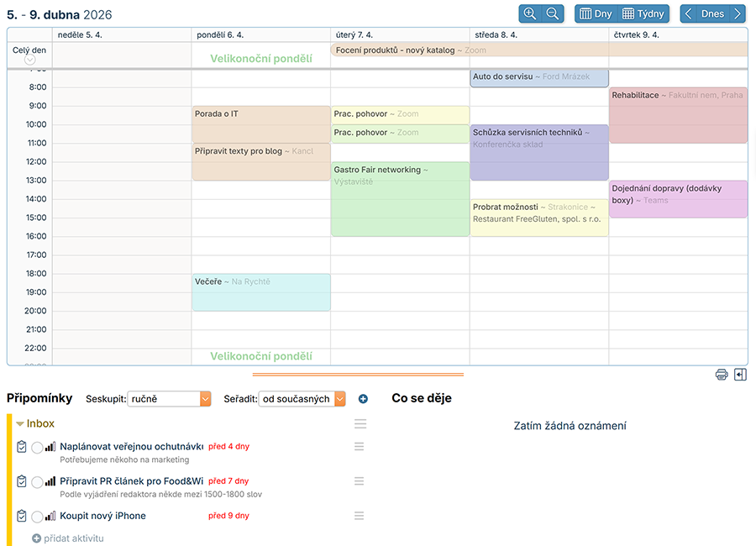Collapse side panel via arrow-box icon
Viewport: 756px width, 546px height.
point(740,375)
